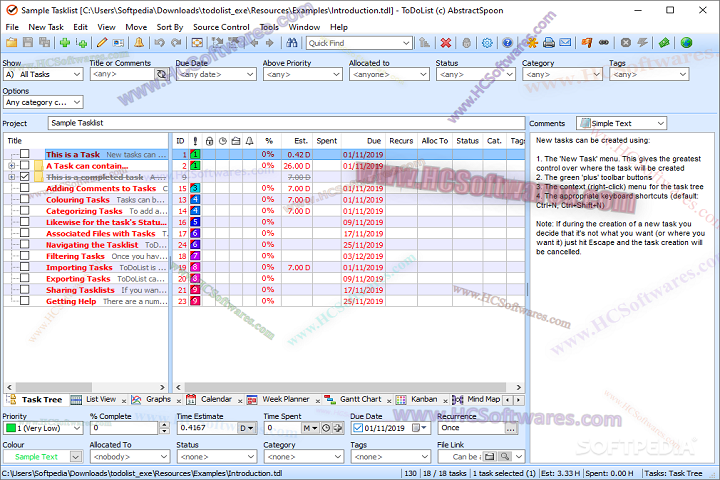
Task: Open the Show 'All Tasks' dropdown
Action: (x=77, y=74)
